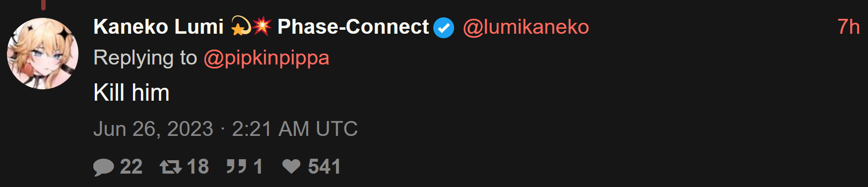
Task: Click the retweet arrows icon
Action: (x=171, y=167)
